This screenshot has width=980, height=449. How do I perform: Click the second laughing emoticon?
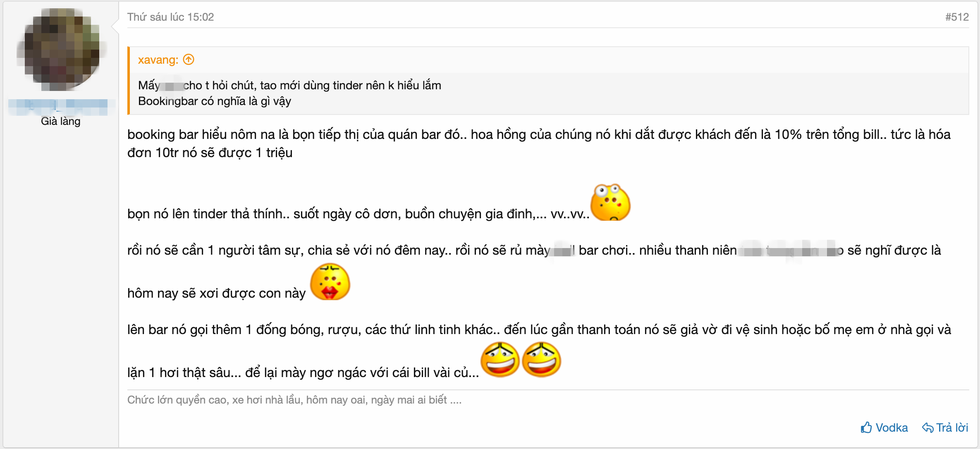pos(541,359)
